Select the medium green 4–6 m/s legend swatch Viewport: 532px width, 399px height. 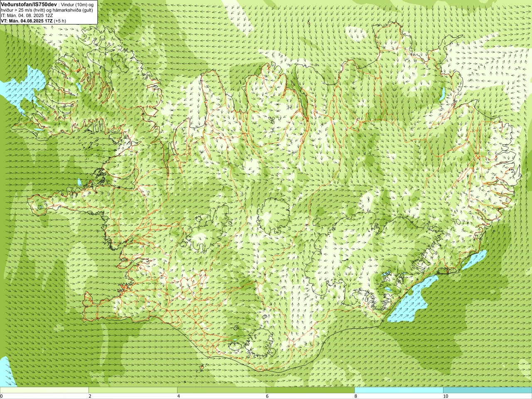[222, 390]
